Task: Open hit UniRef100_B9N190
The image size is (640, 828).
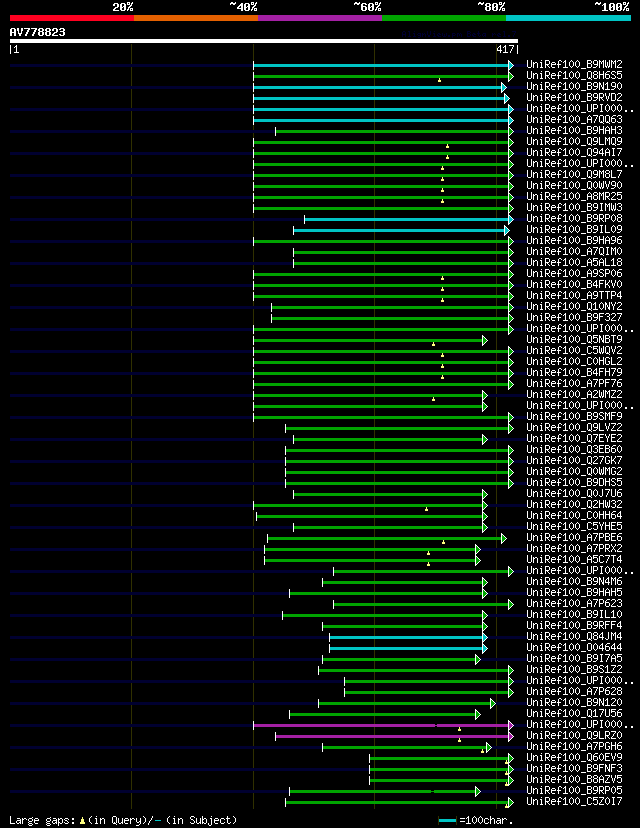Action: click(x=575, y=87)
